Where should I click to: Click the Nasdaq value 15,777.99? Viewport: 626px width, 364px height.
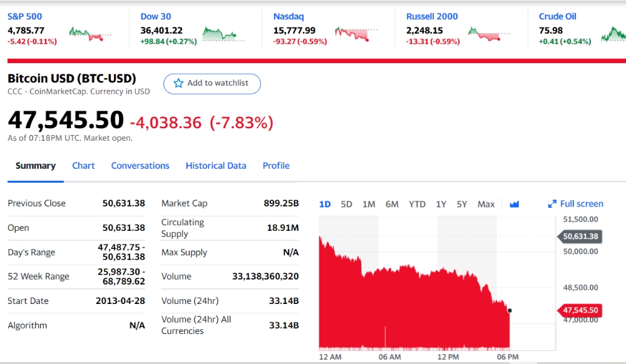(294, 30)
